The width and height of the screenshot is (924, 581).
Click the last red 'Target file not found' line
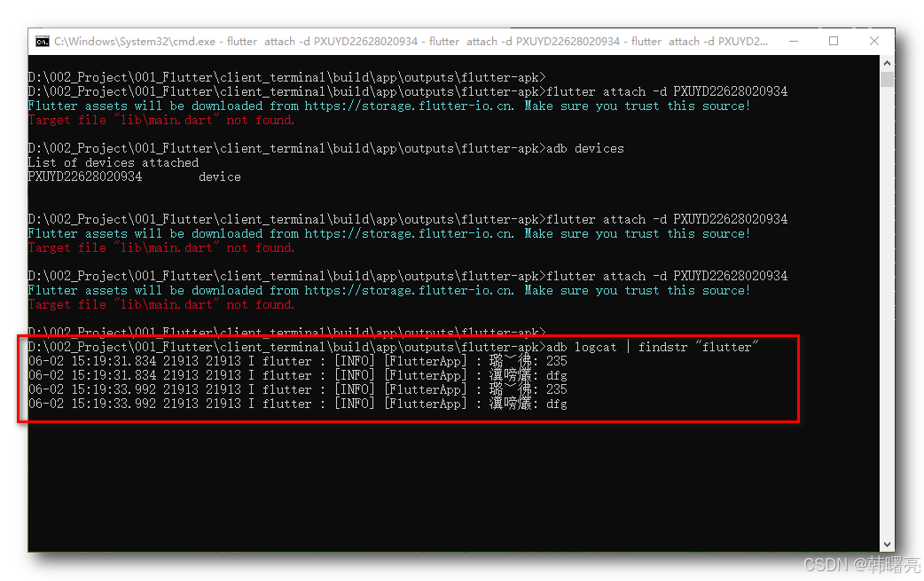click(x=161, y=304)
